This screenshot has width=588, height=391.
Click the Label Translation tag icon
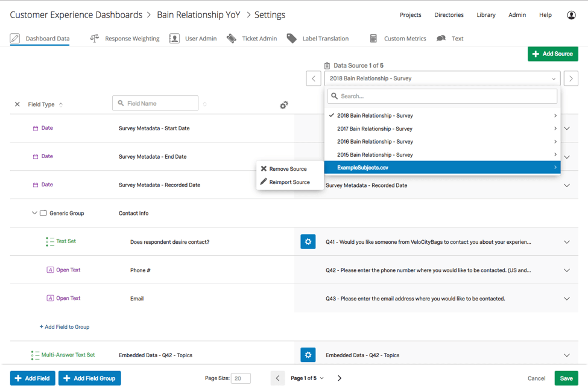[291, 38]
